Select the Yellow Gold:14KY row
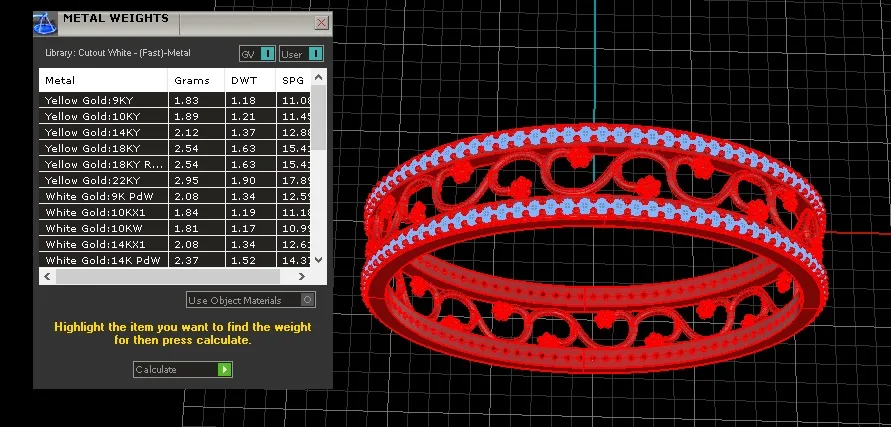The height and width of the screenshot is (427, 891). point(175,132)
